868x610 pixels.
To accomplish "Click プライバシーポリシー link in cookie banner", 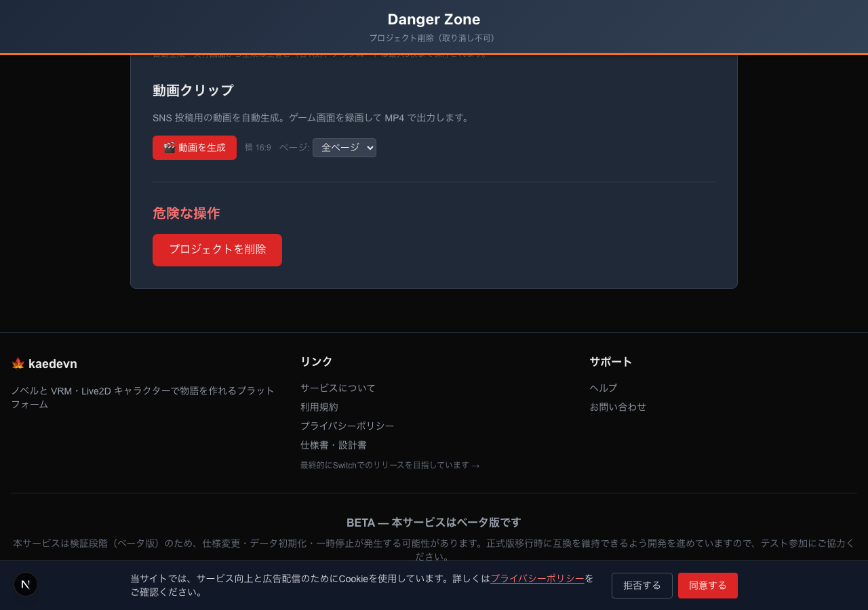I will click(537, 578).
